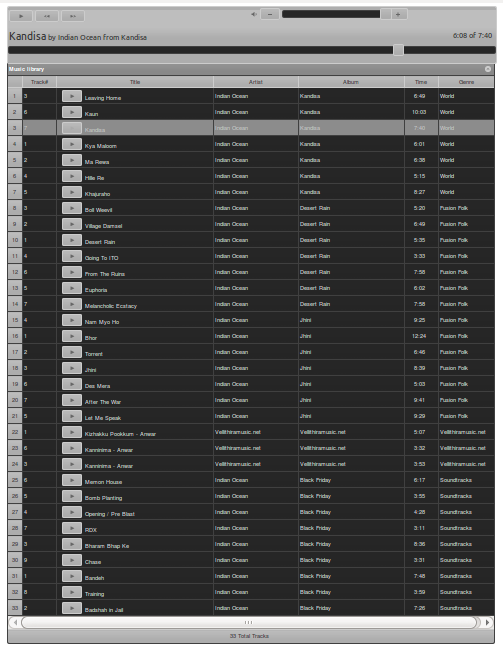Viewport: 503px width, 650px height.
Task: Click the horizontal scrollbar of track list
Action: click(x=249, y=622)
